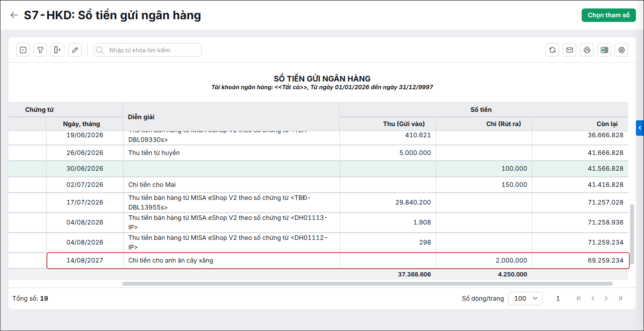Click the total deposits 37.388.606
This screenshot has width=644, height=331.
tap(415, 274)
